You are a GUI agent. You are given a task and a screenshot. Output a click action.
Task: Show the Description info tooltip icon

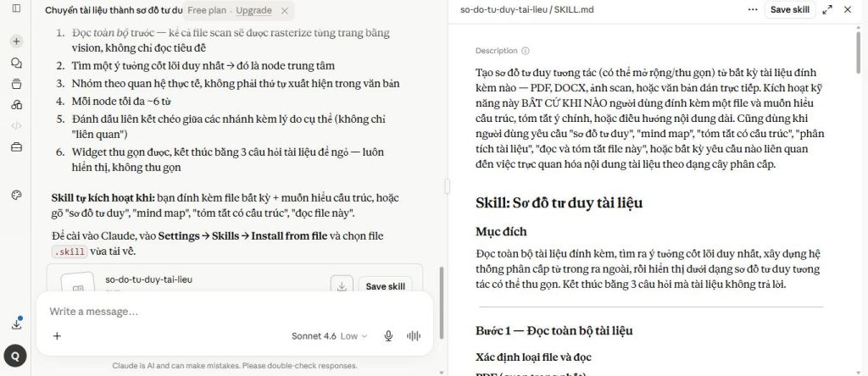526,51
